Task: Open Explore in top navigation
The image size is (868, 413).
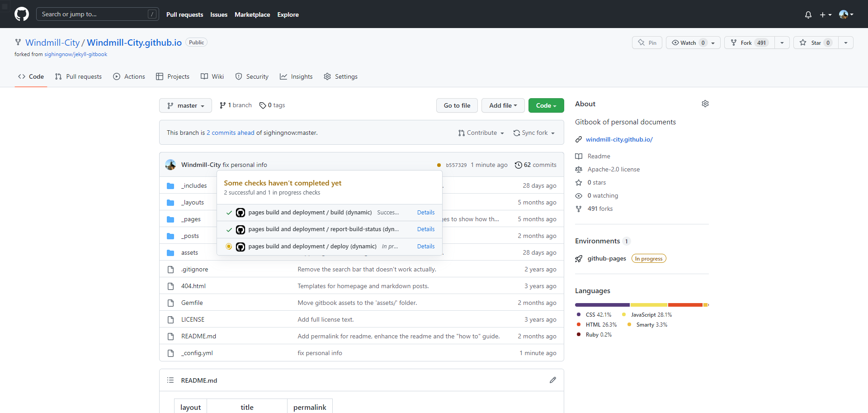Action: pyautogui.click(x=288, y=14)
